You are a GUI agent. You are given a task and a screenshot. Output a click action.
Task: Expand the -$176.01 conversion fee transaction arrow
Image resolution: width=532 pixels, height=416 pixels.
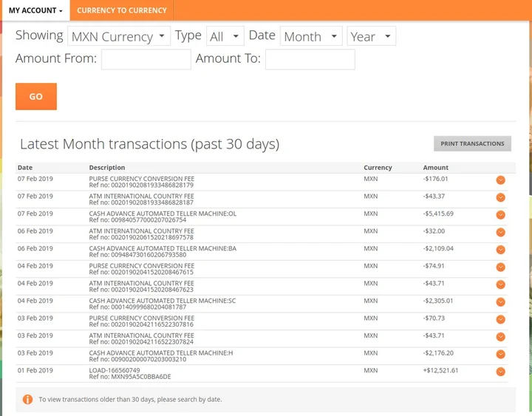click(x=500, y=180)
